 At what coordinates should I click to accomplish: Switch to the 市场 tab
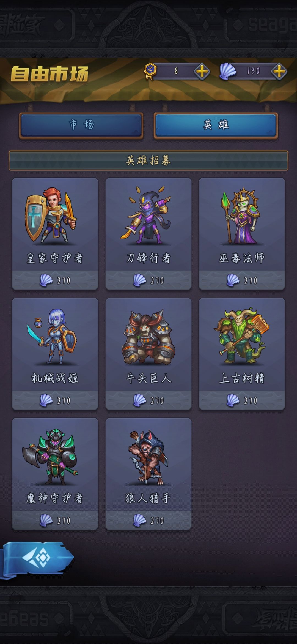[x=81, y=125]
